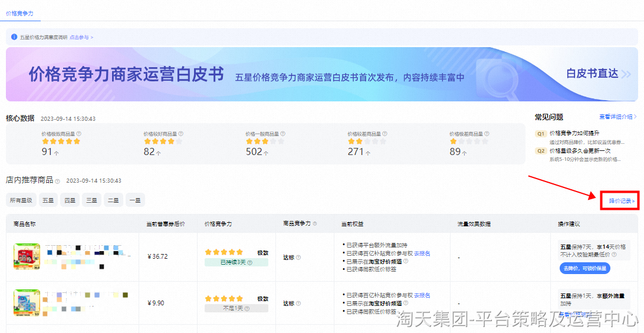
Task: Click the price ¥36.72
Action: (157, 256)
